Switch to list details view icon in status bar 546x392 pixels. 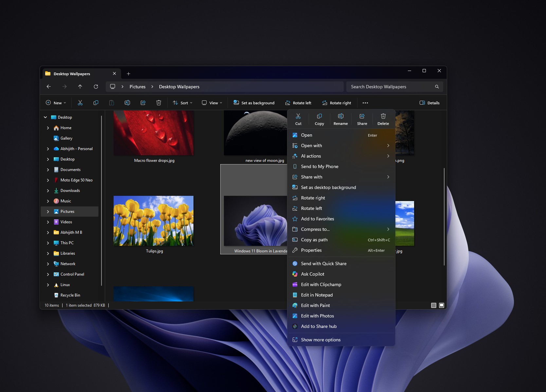coord(434,305)
